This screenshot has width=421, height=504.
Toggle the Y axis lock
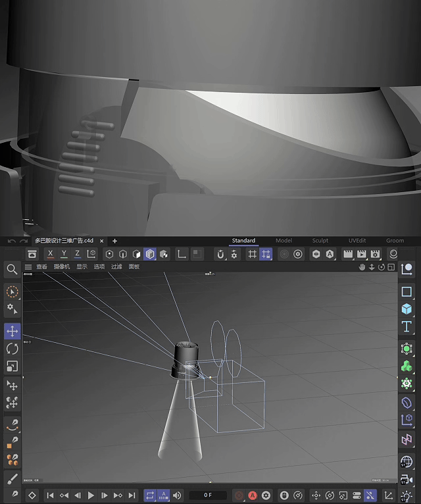[64, 254]
